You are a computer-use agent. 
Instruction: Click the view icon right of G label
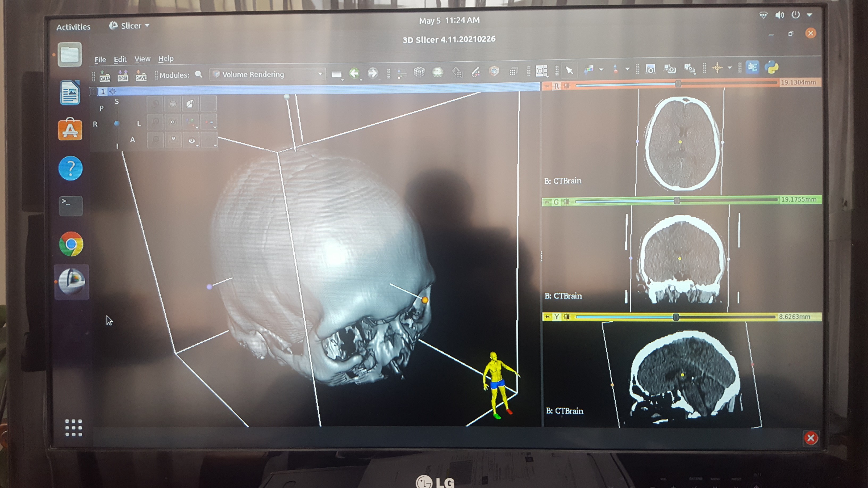pyautogui.click(x=566, y=202)
